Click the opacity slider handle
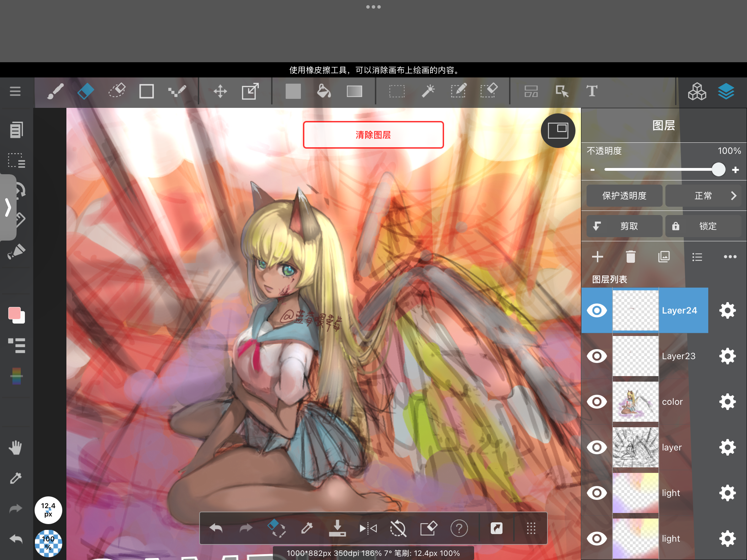747x560 pixels. [719, 169]
